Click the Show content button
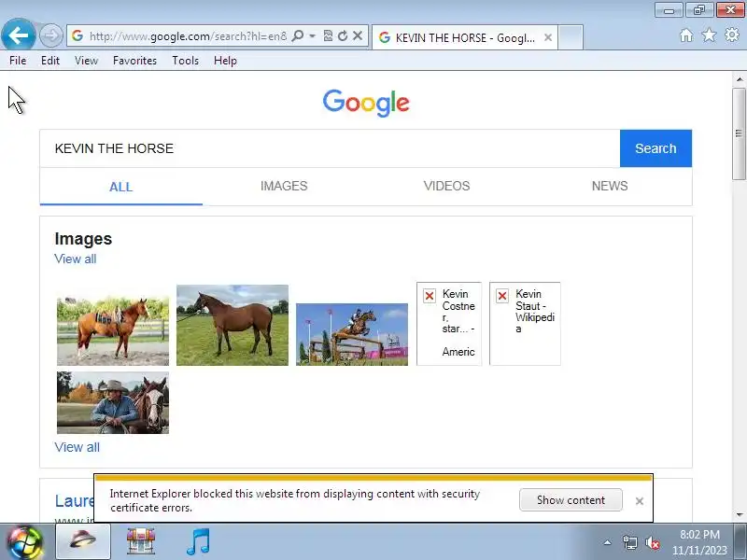747x560 pixels. (x=571, y=500)
